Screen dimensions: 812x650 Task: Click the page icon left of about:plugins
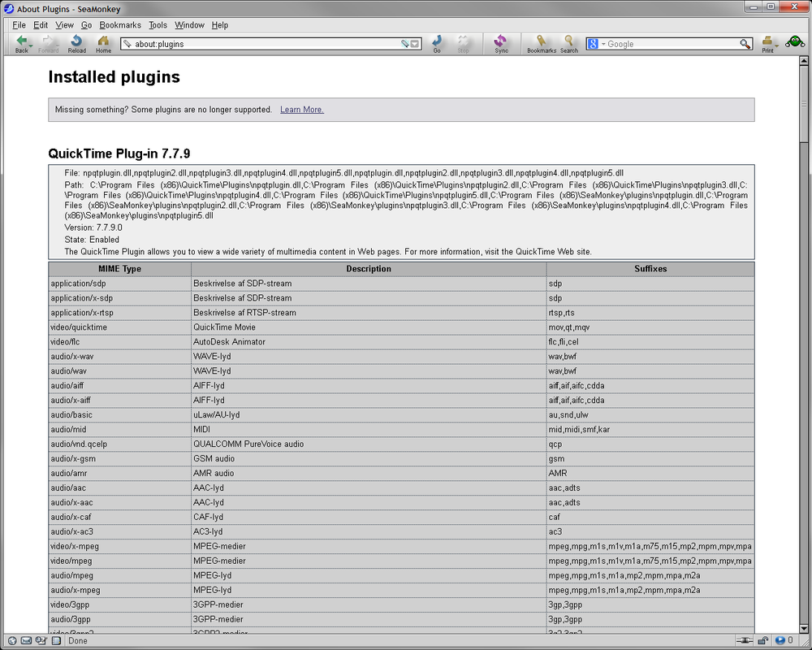[x=127, y=44]
